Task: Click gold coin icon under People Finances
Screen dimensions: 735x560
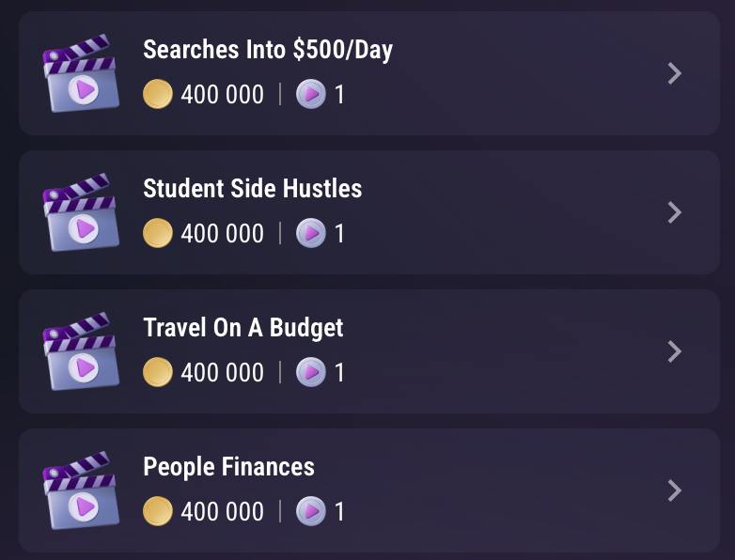Action: (x=158, y=511)
